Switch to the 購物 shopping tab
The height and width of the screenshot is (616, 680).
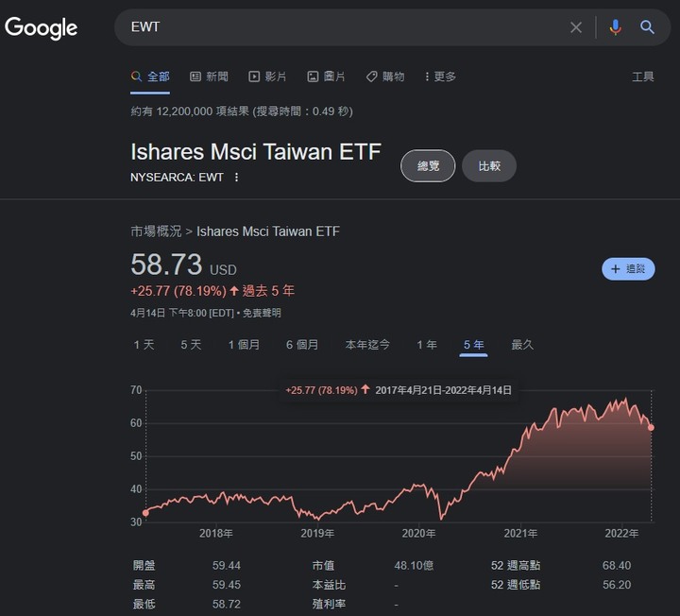[385, 77]
